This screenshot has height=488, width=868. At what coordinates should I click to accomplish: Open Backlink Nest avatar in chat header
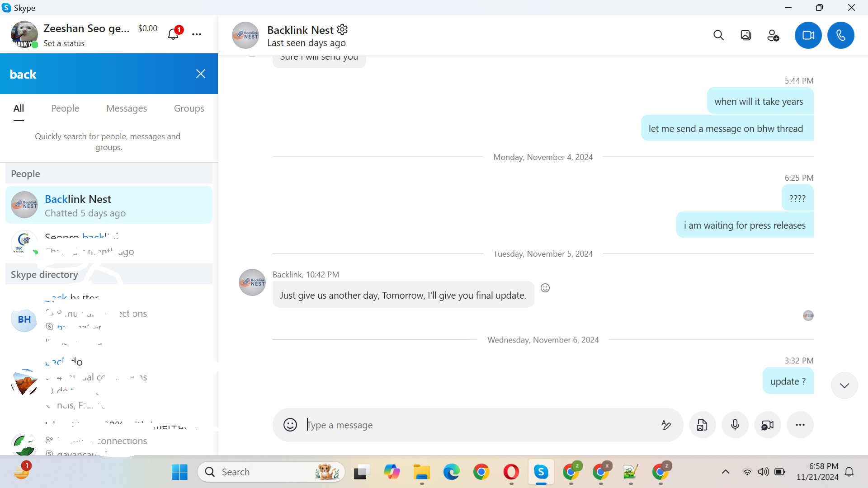[245, 35]
